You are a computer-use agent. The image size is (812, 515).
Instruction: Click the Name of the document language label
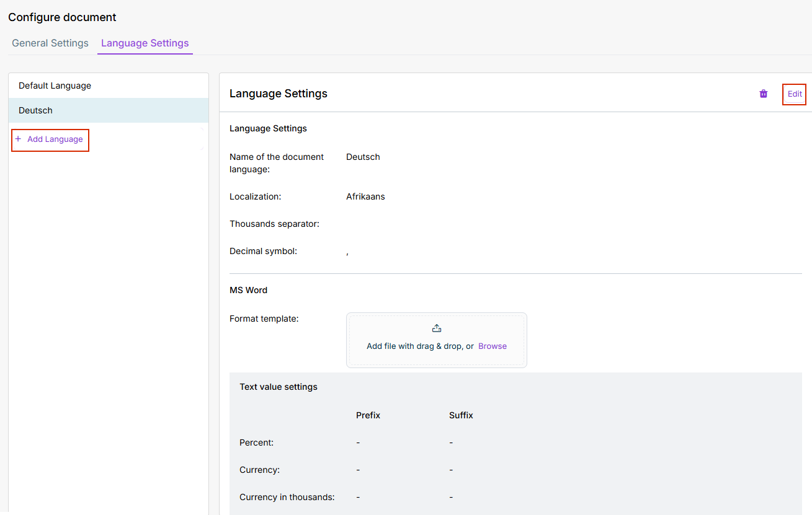pos(277,163)
